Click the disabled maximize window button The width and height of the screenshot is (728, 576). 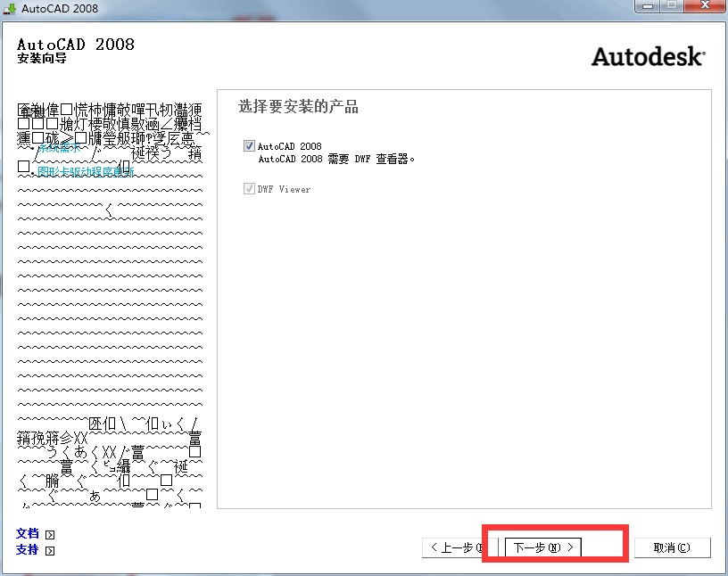(x=672, y=6)
